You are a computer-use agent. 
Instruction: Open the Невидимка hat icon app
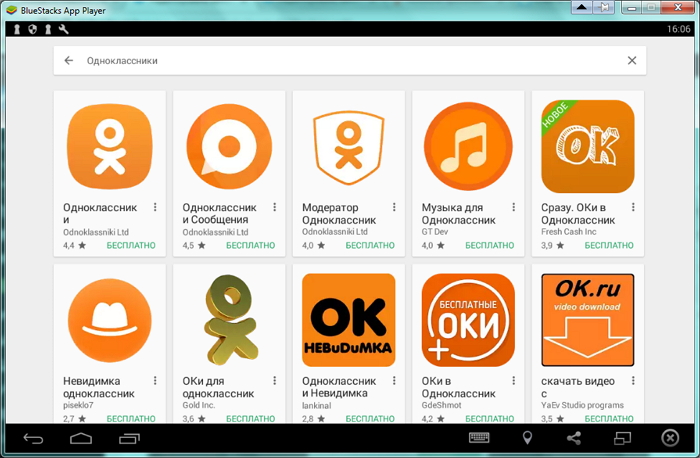tap(110, 320)
